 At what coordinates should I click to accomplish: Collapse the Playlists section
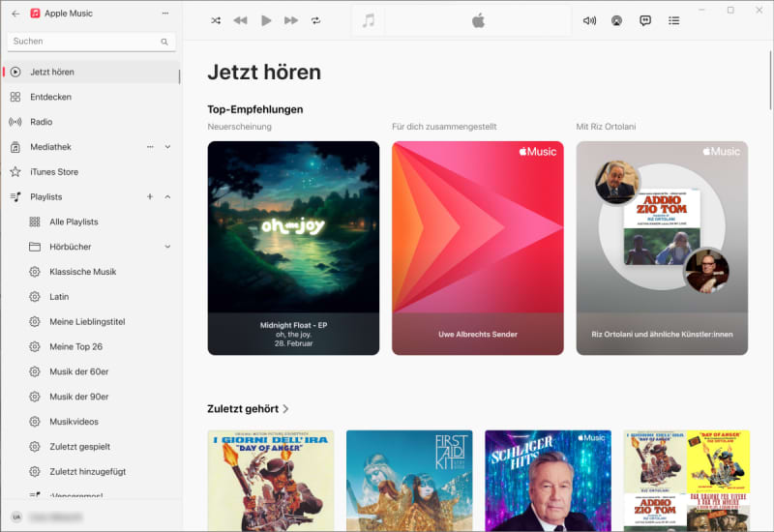click(167, 197)
